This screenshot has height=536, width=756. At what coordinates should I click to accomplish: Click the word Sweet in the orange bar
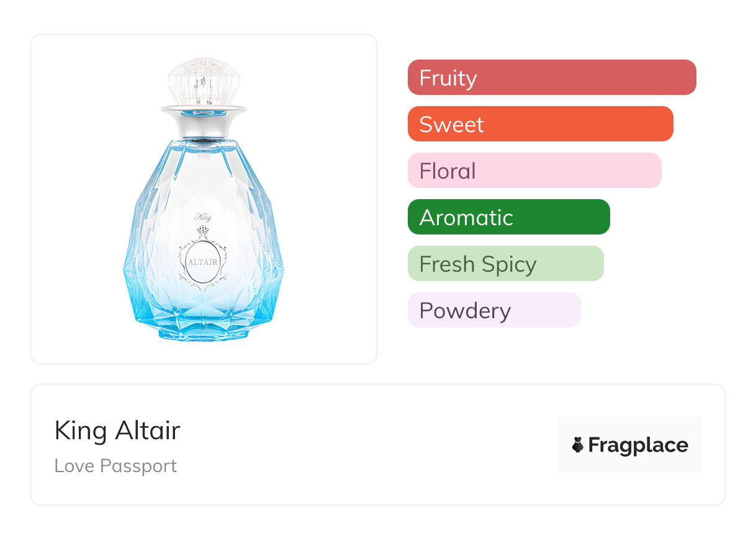(x=451, y=125)
